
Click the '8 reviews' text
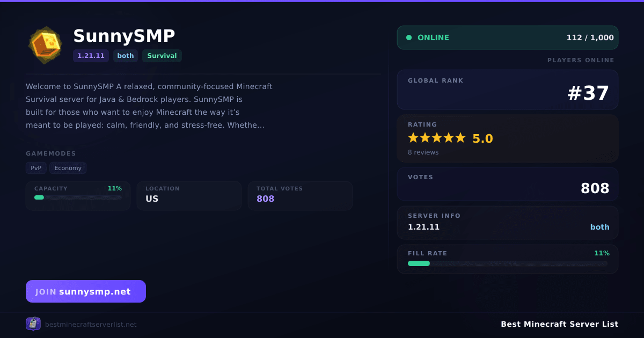click(423, 152)
